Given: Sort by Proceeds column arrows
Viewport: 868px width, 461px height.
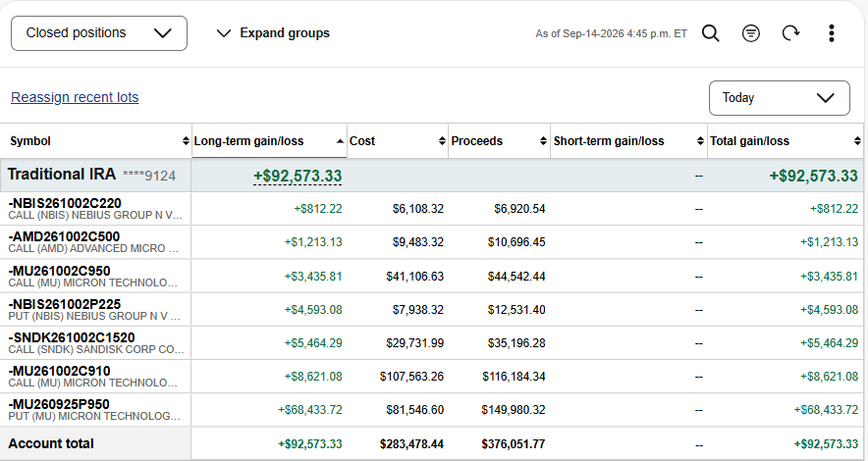Looking at the screenshot, I should 543,141.
